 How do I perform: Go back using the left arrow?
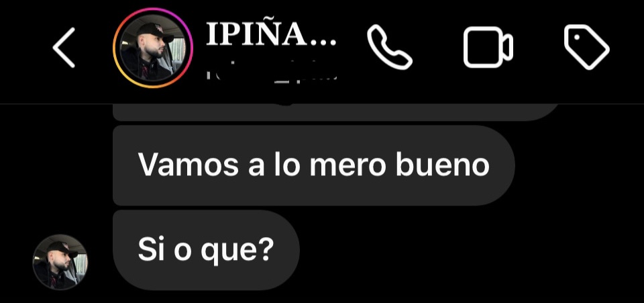pos(64,48)
